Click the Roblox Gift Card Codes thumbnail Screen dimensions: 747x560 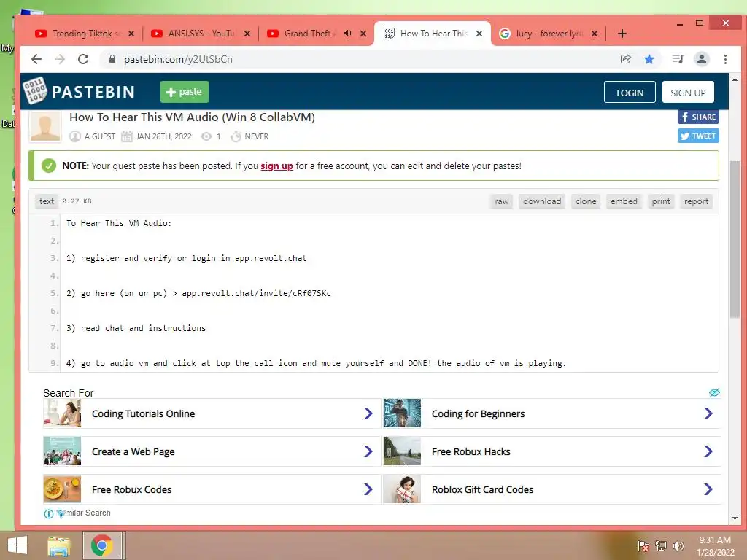tap(402, 489)
